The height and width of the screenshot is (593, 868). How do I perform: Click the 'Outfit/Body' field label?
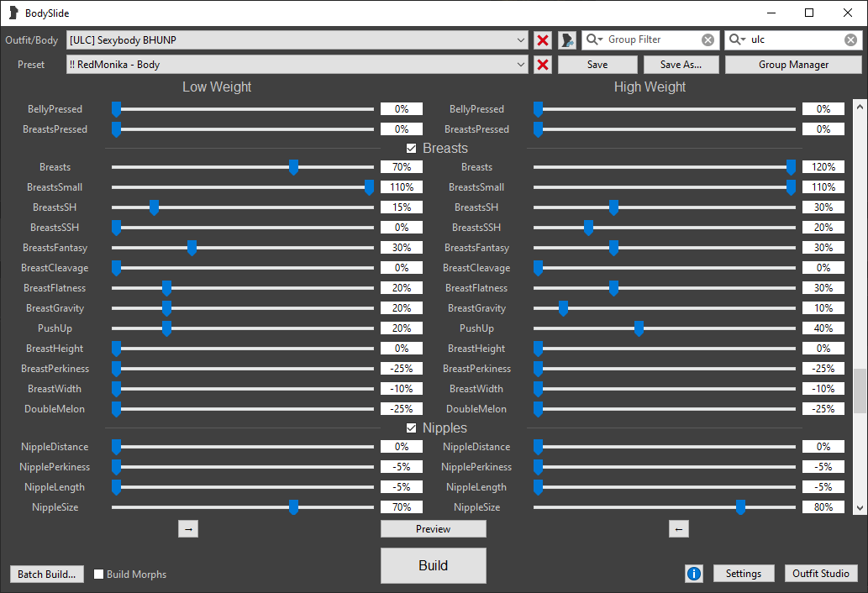pyautogui.click(x=32, y=39)
